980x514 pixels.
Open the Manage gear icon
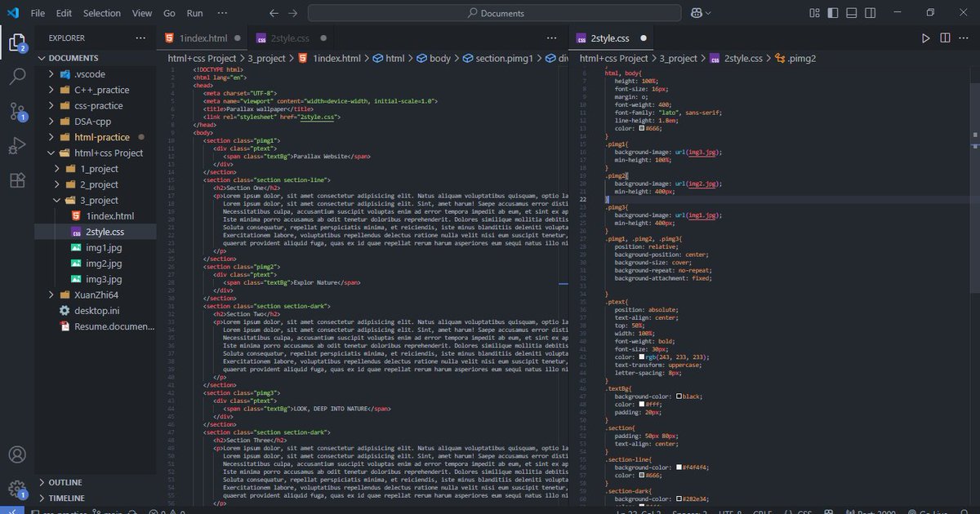point(17,489)
